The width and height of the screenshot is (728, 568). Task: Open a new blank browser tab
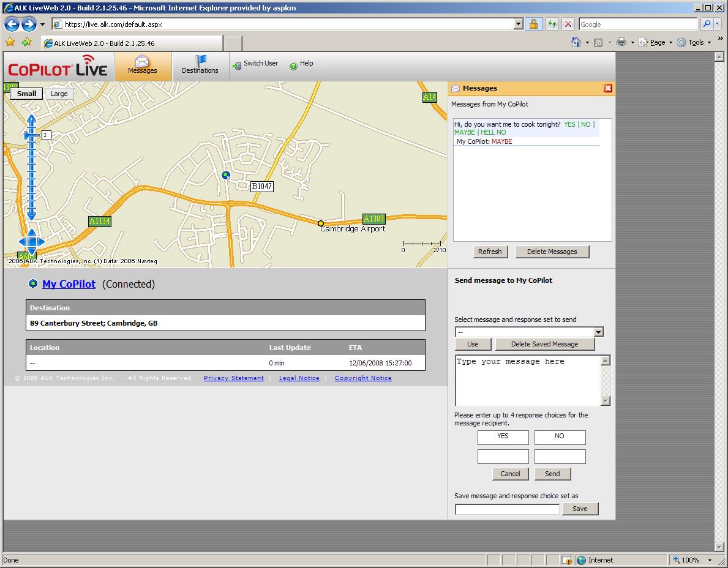point(233,43)
